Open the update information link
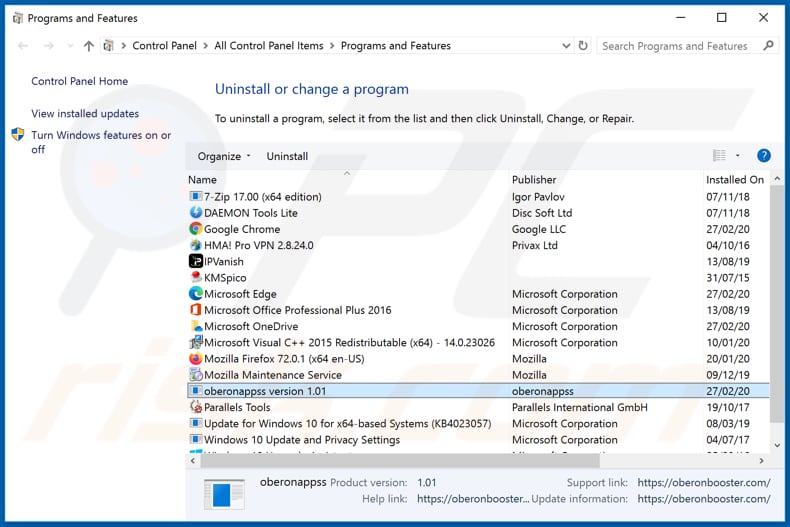Viewport: 790px width, 527px height. pos(704,499)
